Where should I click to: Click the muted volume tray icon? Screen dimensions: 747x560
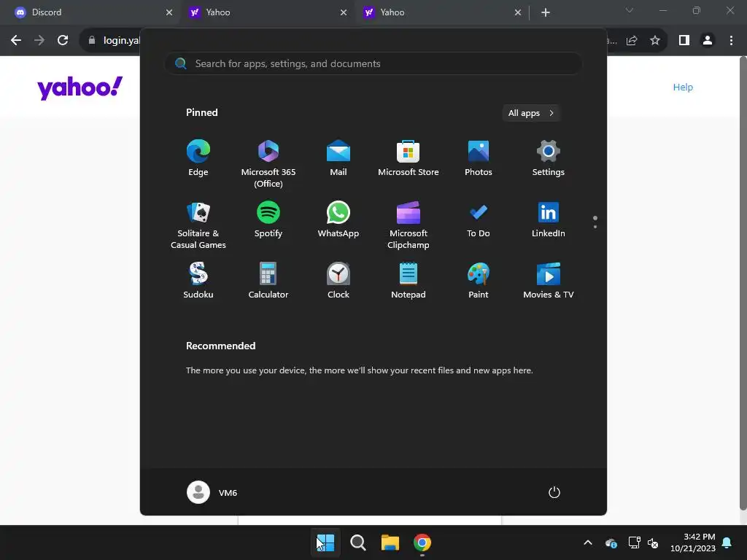[x=653, y=542]
